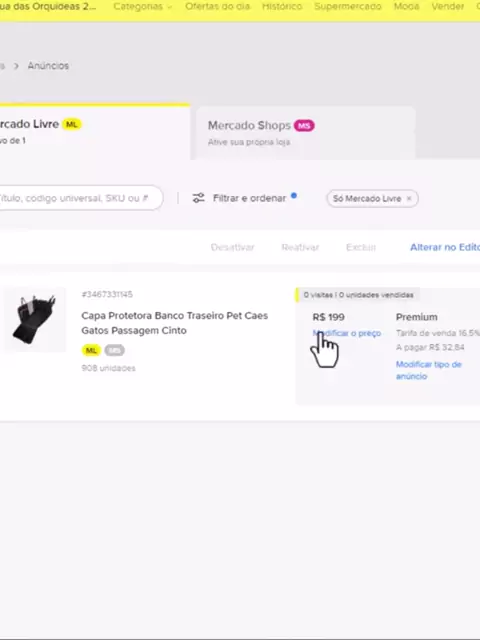Click Alterar no Editor link
This screenshot has height=640, width=480.
pos(445,247)
